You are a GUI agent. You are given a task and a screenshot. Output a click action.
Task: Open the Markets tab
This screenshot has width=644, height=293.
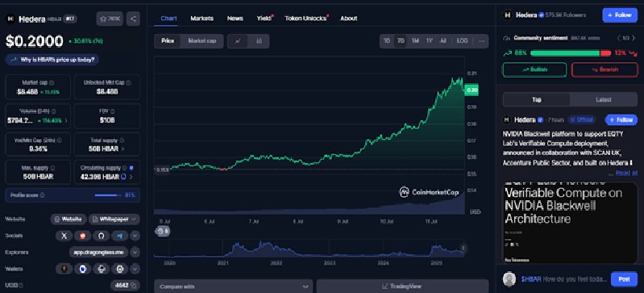tap(202, 19)
